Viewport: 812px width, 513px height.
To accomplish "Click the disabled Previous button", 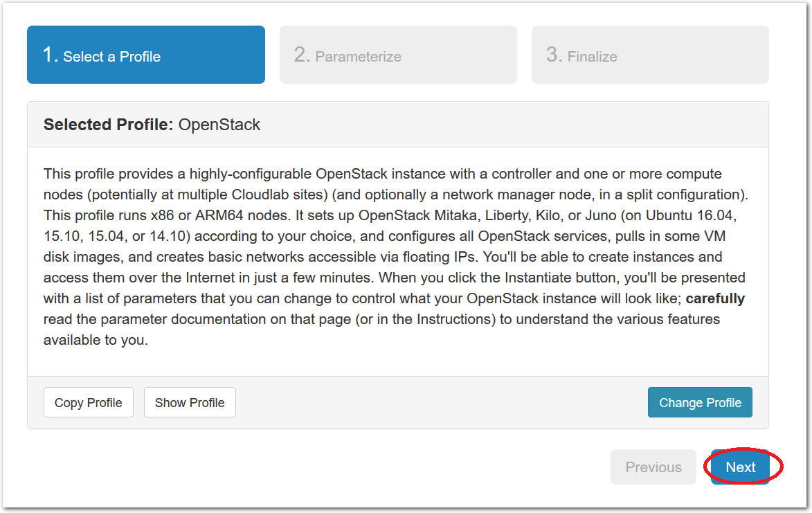I will pos(653,467).
